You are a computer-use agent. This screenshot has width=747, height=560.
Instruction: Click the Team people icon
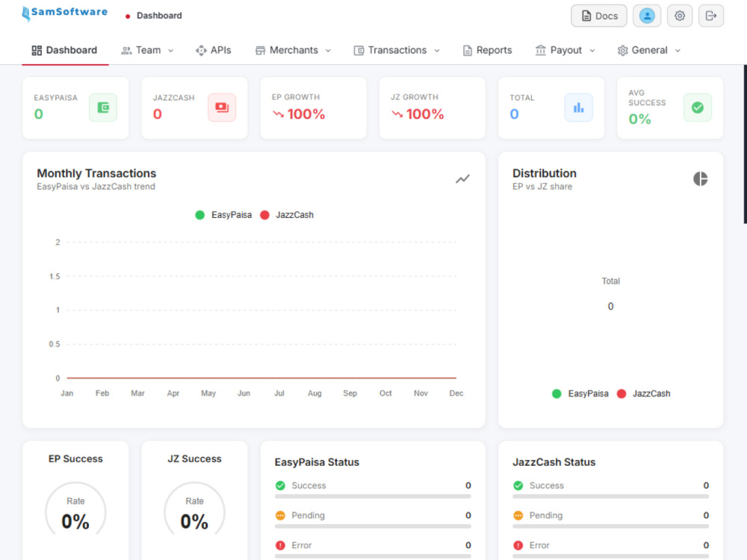126,51
